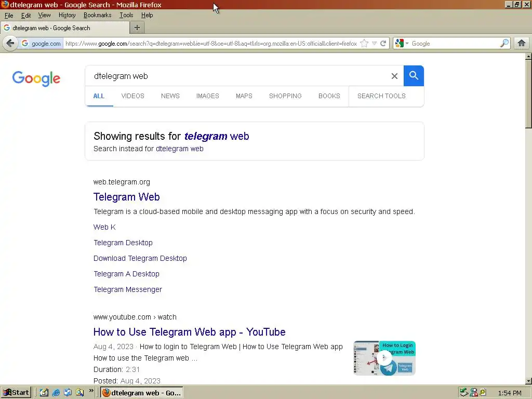Screen dimensions: 532x399
Task: Launch Internet Explorer from quick launch
Action: pyautogui.click(x=56, y=393)
